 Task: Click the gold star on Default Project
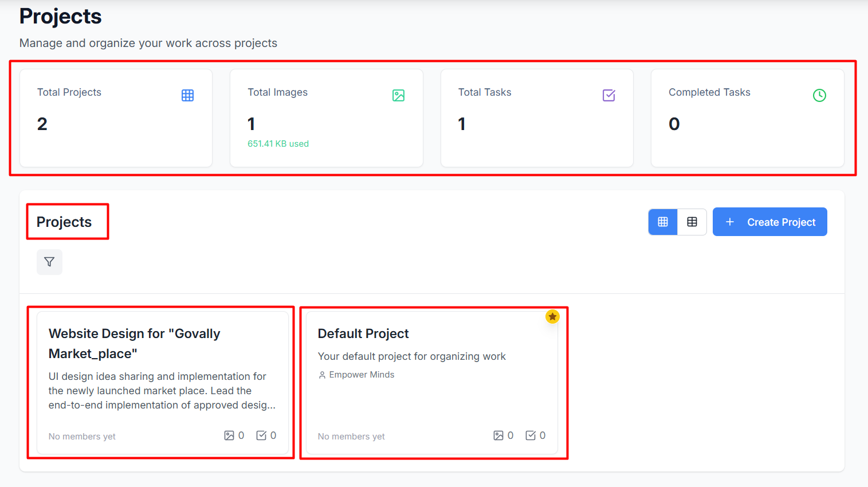552,316
